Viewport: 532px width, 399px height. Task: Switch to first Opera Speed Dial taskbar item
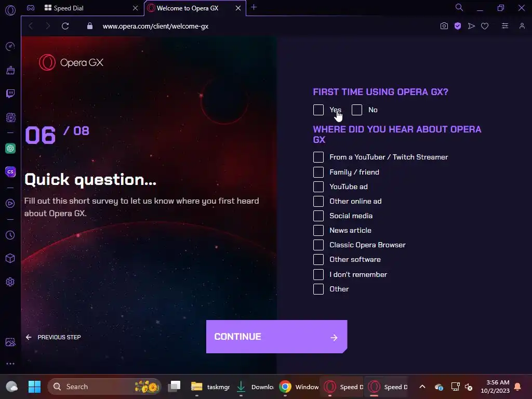343,387
